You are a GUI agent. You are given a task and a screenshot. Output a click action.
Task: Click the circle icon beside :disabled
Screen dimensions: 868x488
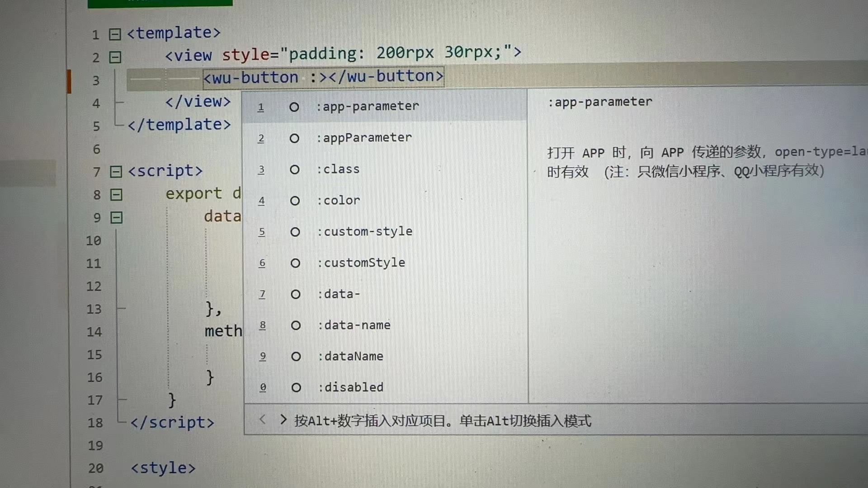(x=296, y=388)
